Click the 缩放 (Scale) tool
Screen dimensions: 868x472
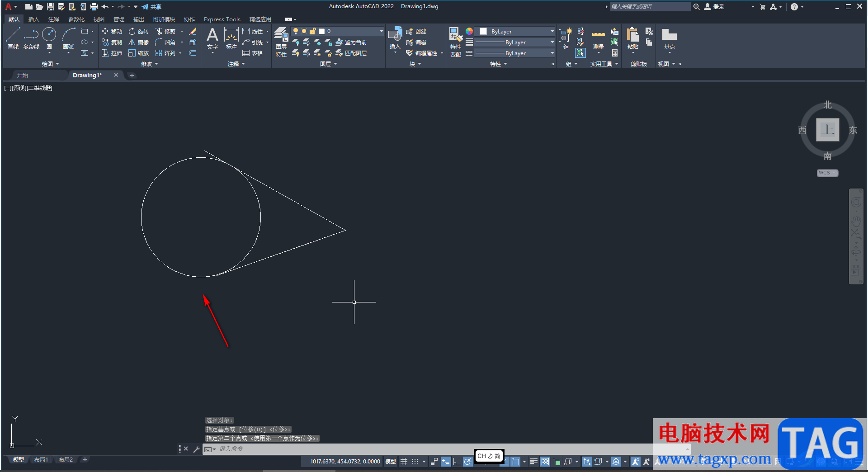tap(138, 53)
